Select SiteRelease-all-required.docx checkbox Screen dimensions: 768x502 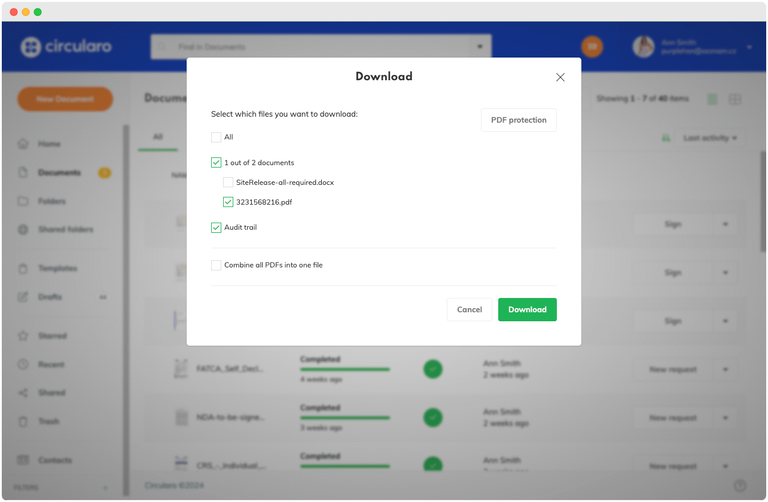click(228, 182)
